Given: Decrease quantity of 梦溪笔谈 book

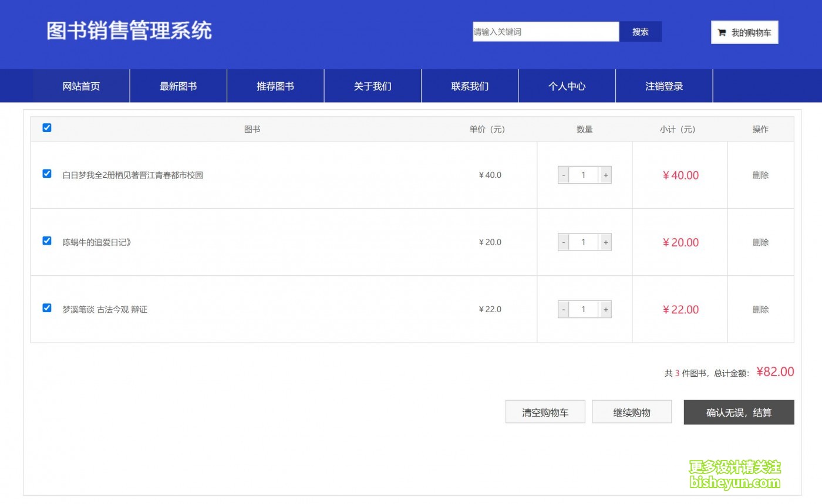Looking at the screenshot, I should (x=564, y=309).
